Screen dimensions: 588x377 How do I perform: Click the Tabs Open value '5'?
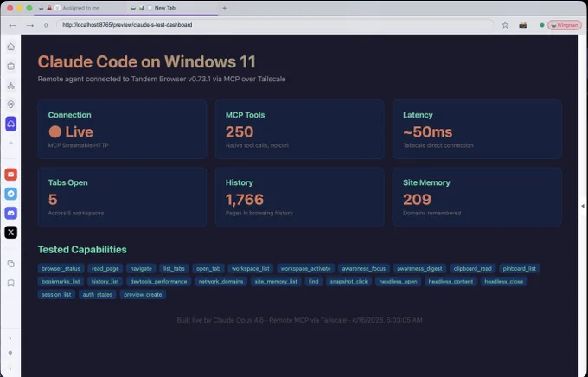click(x=53, y=199)
